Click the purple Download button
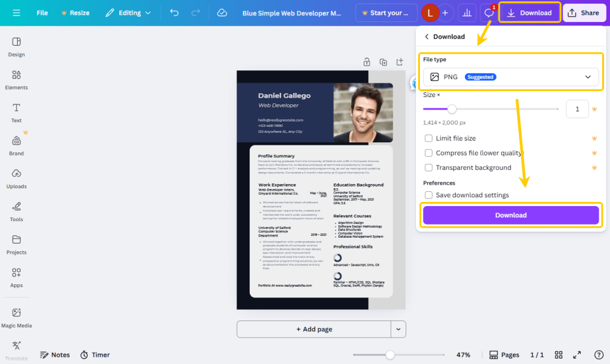610x364 pixels. (511, 215)
